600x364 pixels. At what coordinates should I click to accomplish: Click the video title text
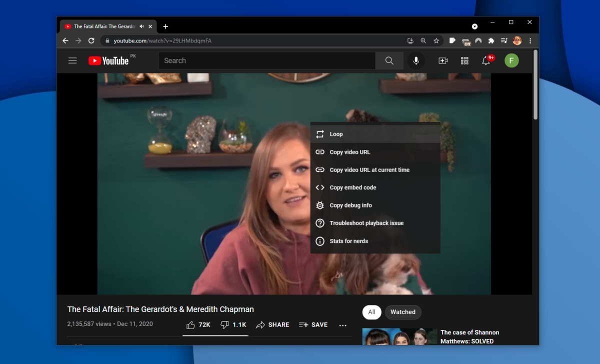(x=160, y=309)
